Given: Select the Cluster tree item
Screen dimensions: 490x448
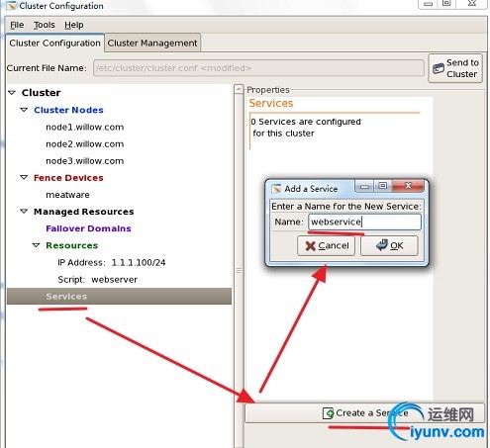Looking at the screenshot, I should [x=42, y=93].
